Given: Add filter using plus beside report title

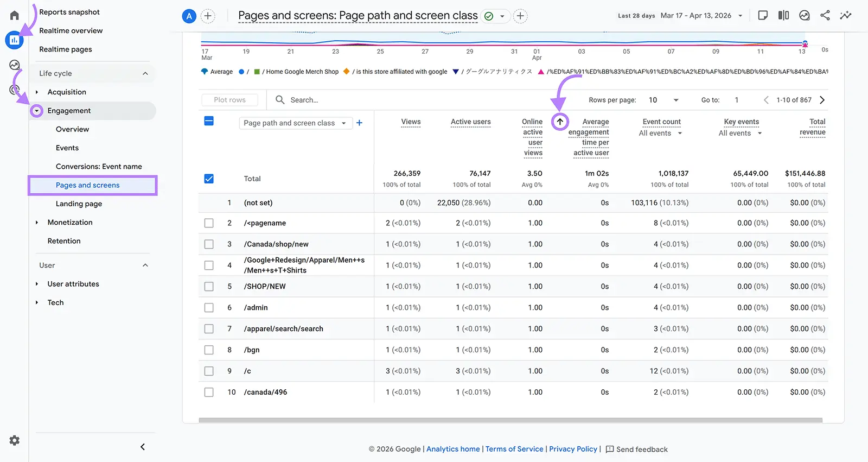Looking at the screenshot, I should 520,16.
